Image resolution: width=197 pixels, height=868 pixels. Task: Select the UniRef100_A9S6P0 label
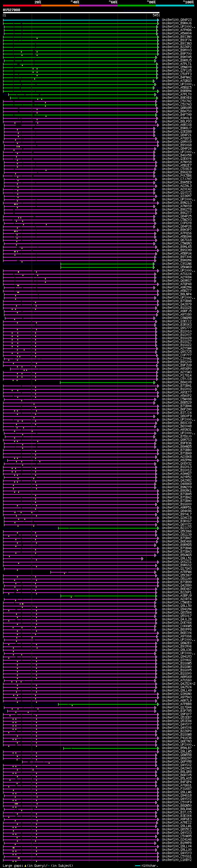(177, 369)
